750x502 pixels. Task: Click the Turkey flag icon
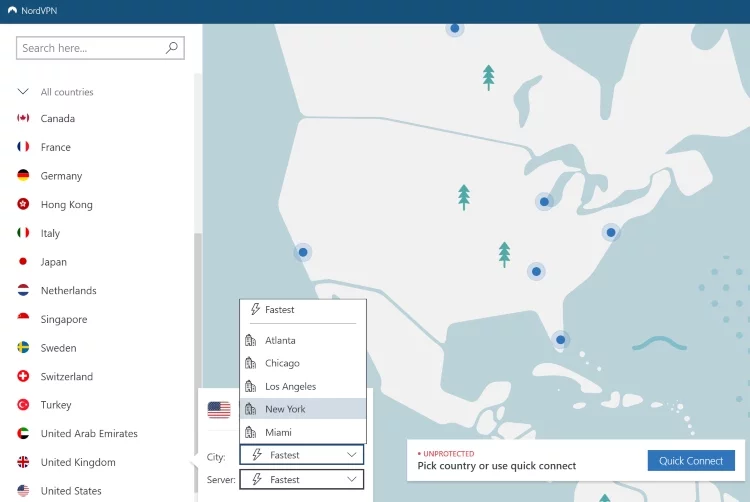click(23, 405)
